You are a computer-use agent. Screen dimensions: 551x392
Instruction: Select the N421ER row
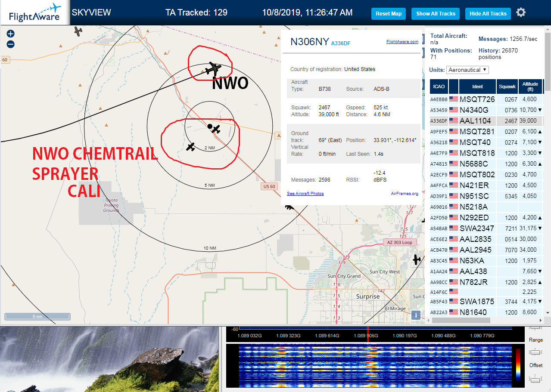click(x=486, y=185)
